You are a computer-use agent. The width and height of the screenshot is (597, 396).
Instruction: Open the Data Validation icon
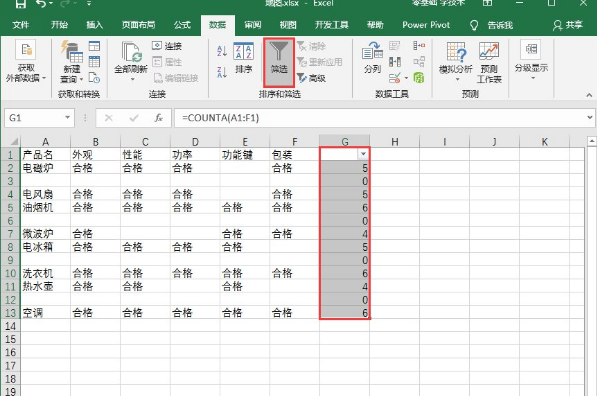pyautogui.click(x=394, y=78)
